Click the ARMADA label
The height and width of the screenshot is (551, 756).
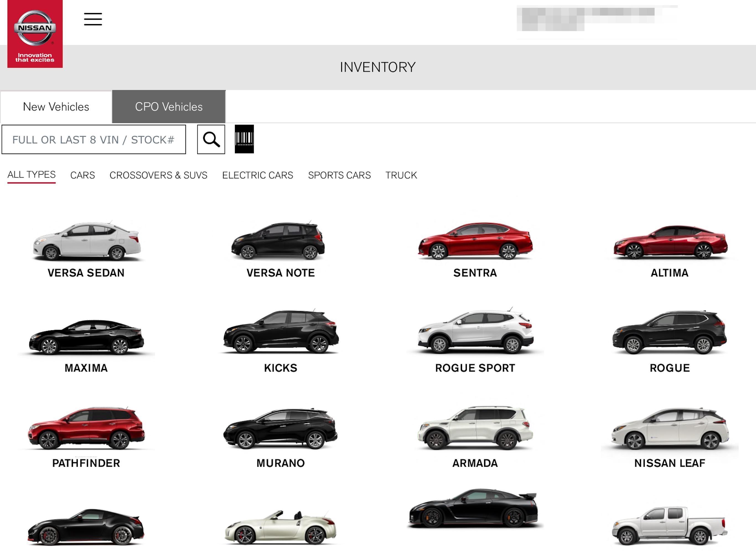(x=475, y=463)
